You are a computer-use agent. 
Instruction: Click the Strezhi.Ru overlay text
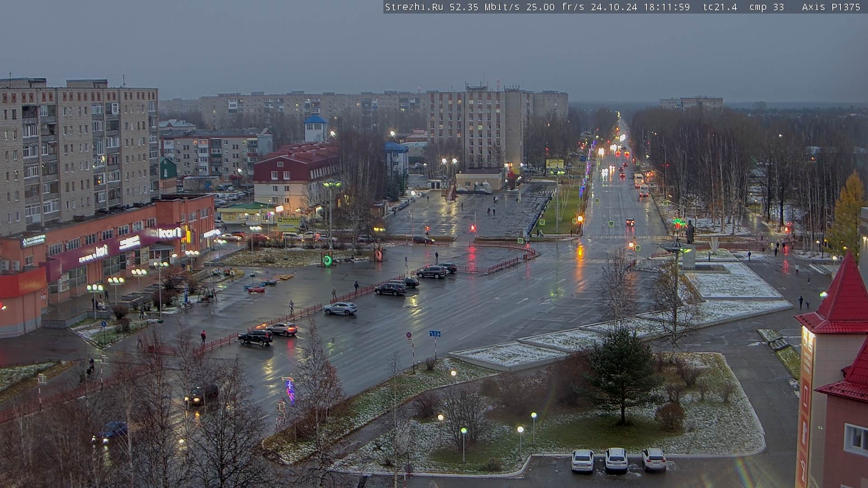point(414,7)
